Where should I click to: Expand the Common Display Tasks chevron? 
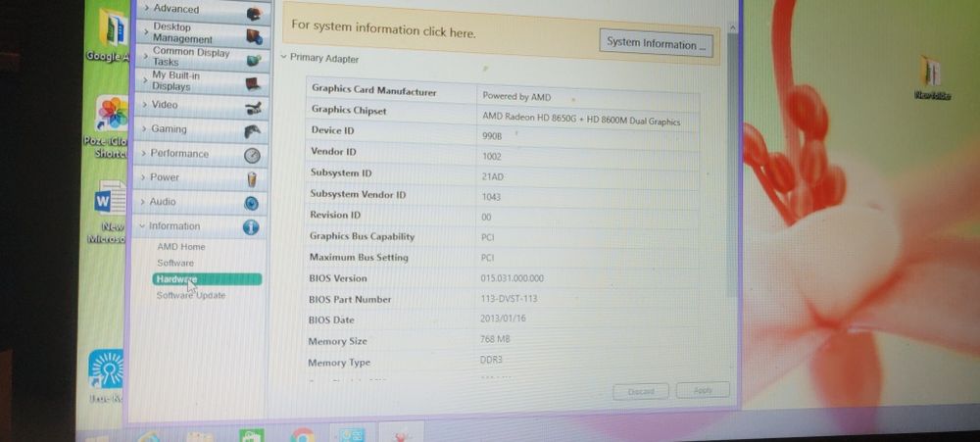tap(146, 57)
